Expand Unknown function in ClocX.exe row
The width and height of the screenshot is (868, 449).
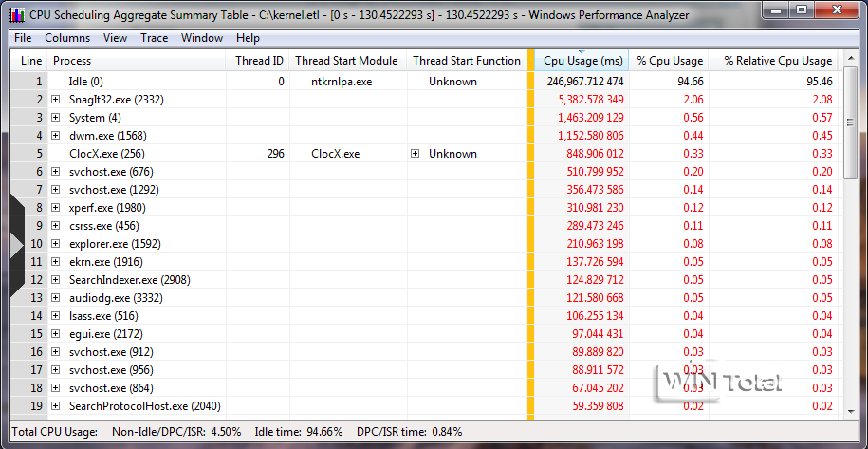(416, 154)
